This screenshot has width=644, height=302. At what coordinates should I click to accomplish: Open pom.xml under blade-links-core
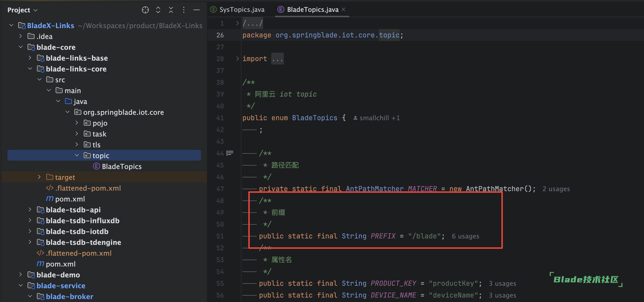tap(66, 199)
